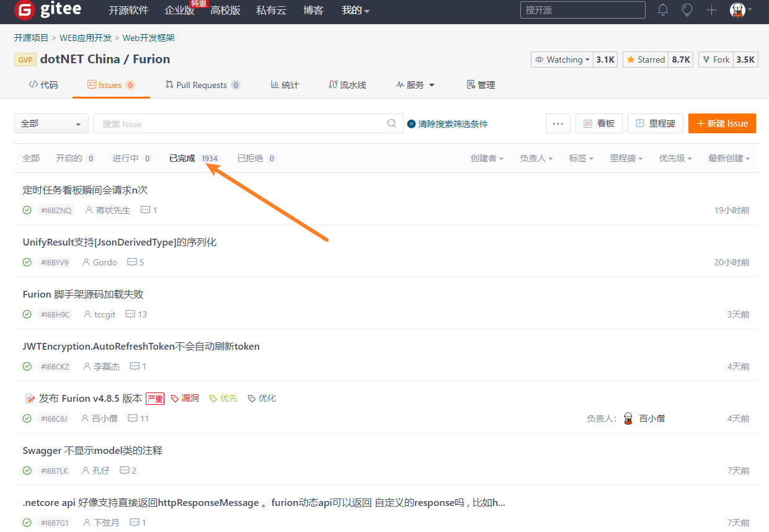The width and height of the screenshot is (769, 532).
Task: Click the search magnifier in Issue search
Action: point(391,123)
